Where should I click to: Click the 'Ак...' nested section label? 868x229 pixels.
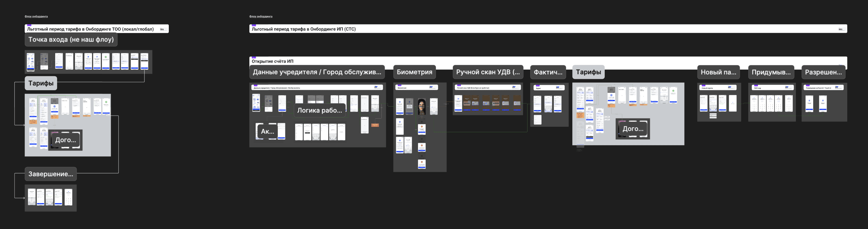tap(267, 131)
